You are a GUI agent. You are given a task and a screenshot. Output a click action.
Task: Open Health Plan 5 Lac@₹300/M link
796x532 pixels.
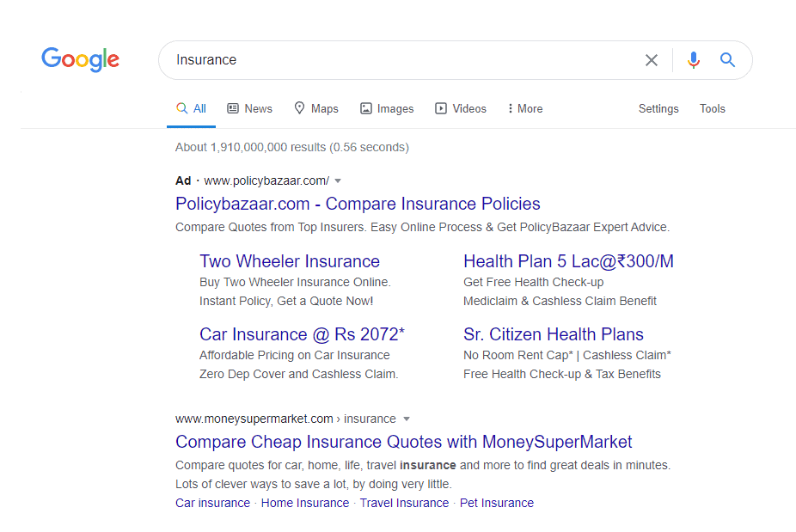click(568, 261)
